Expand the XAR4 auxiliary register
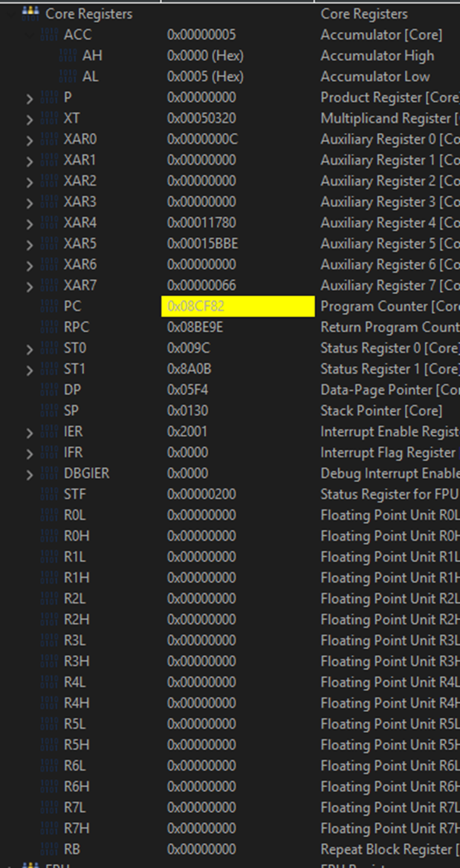This screenshot has width=460, height=868. [30, 223]
